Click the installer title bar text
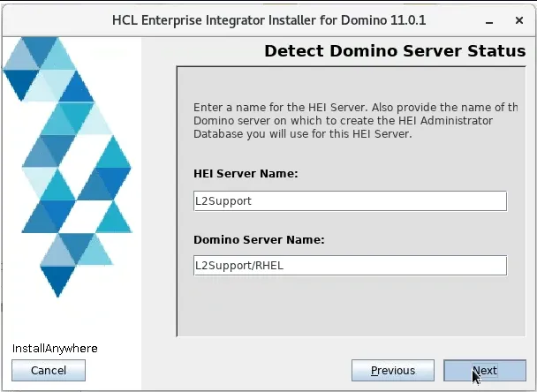Screen dimensions: 537x392 click(268, 20)
